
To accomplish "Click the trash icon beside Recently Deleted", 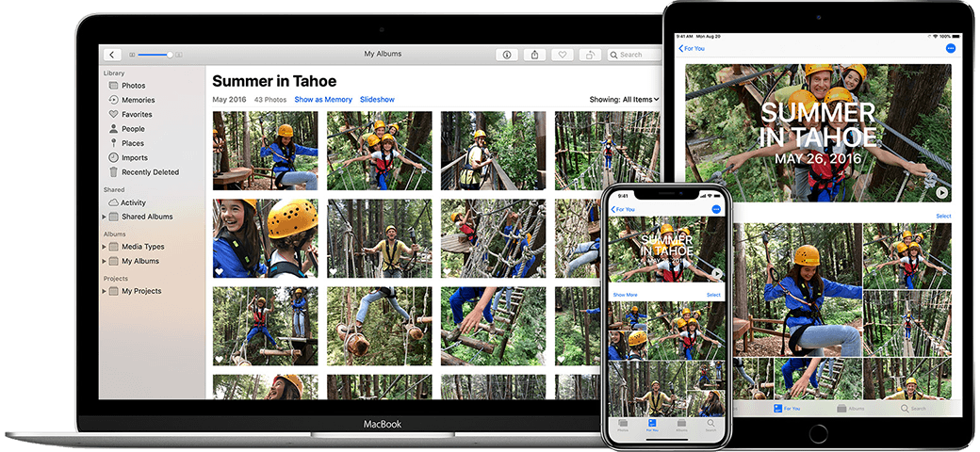I will point(113,172).
